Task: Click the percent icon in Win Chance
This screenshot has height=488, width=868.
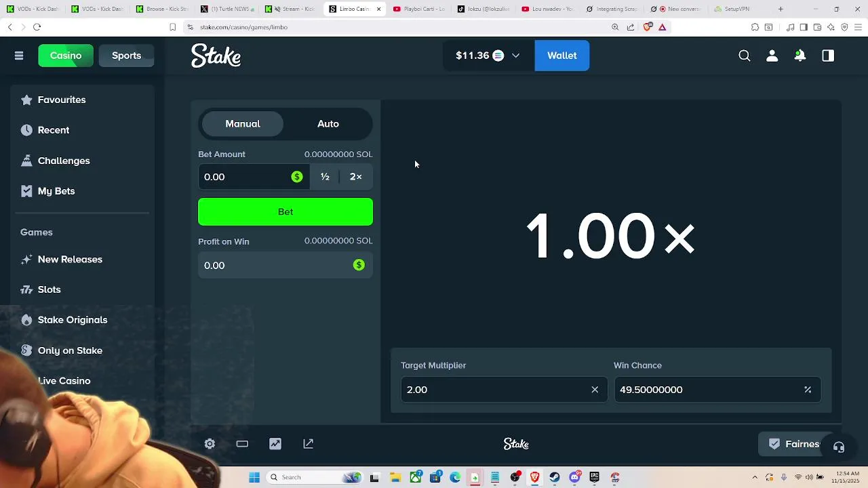Action: click(808, 390)
